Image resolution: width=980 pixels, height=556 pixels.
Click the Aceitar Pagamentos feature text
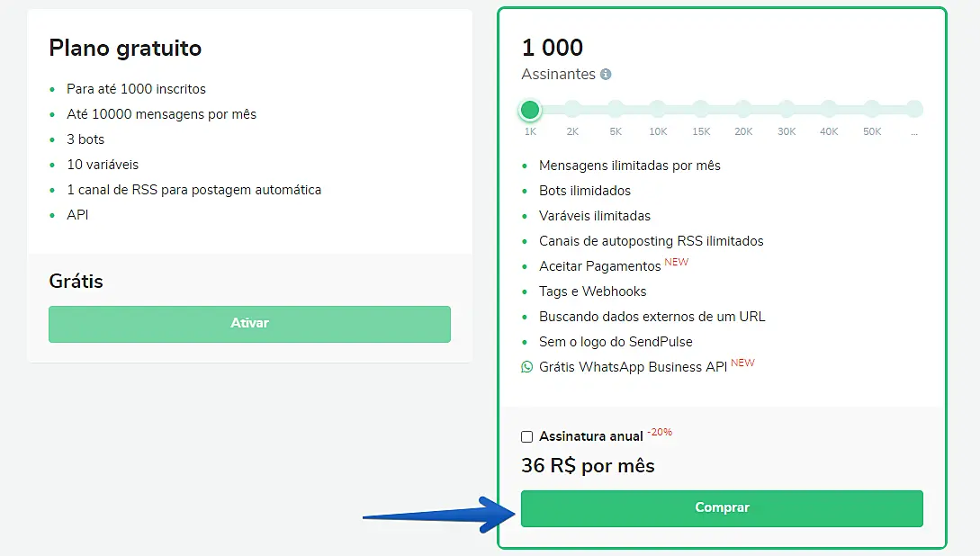pyautogui.click(x=599, y=266)
